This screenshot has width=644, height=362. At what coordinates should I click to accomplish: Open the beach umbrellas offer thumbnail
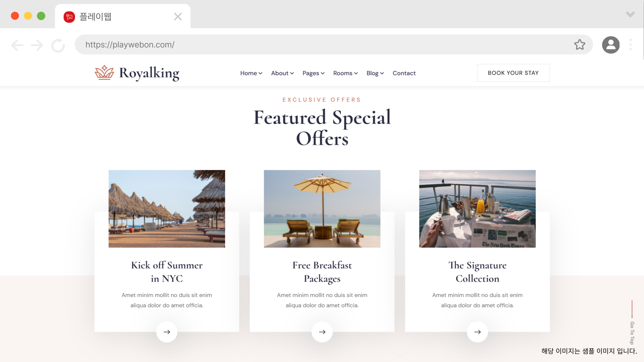click(167, 209)
